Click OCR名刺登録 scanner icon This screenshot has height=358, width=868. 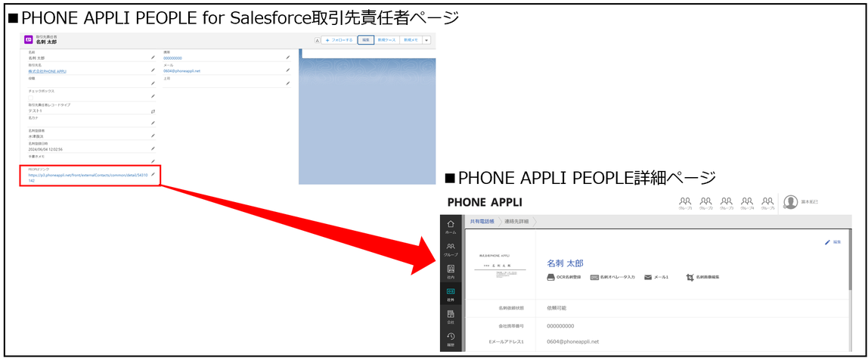[x=550, y=276]
